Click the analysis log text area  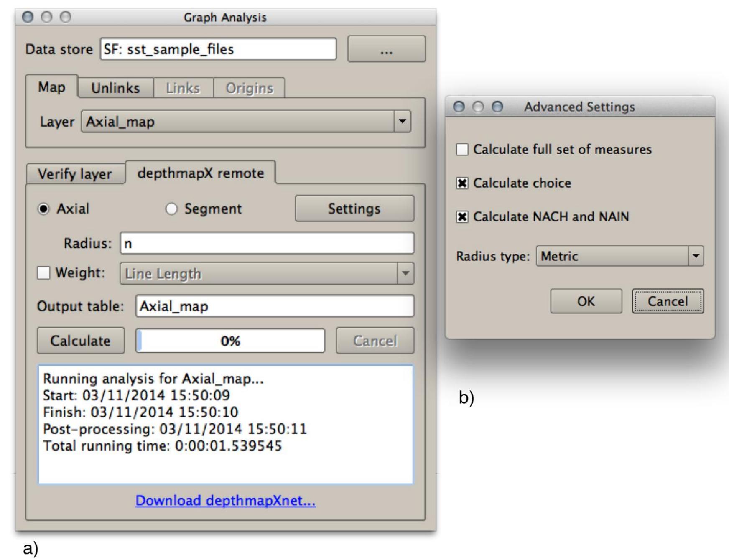(226, 425)
